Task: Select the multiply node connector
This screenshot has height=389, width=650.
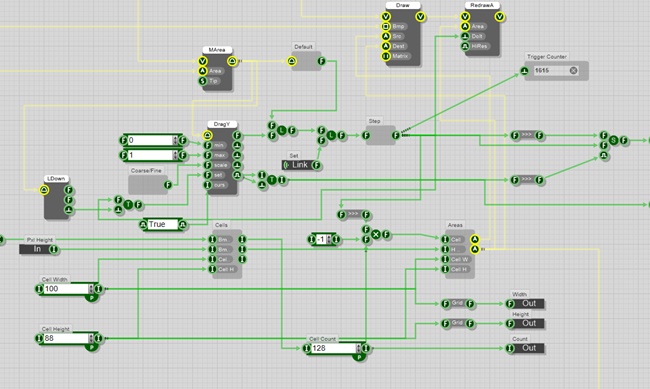Action: click(376, 235)
